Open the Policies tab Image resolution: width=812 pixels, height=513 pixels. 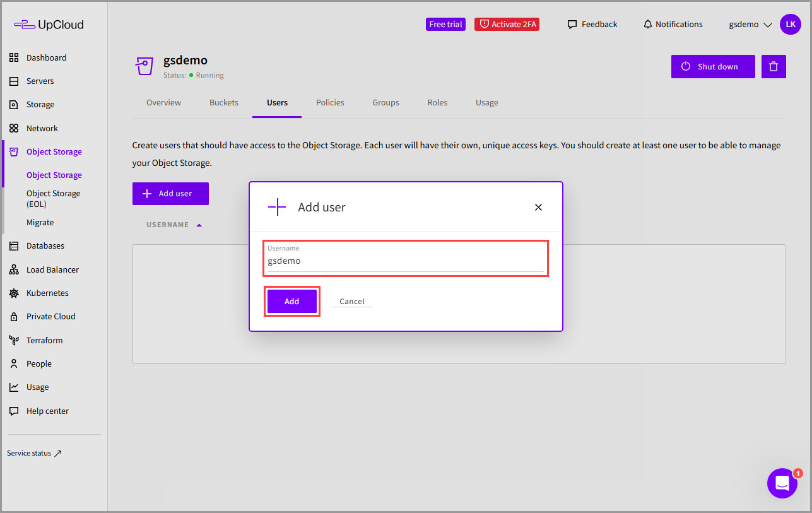pyautogui.click(x=330, y=102)
